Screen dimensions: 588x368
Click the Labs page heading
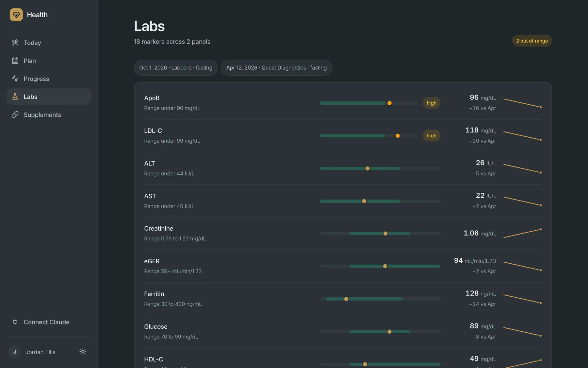point(149,26)
